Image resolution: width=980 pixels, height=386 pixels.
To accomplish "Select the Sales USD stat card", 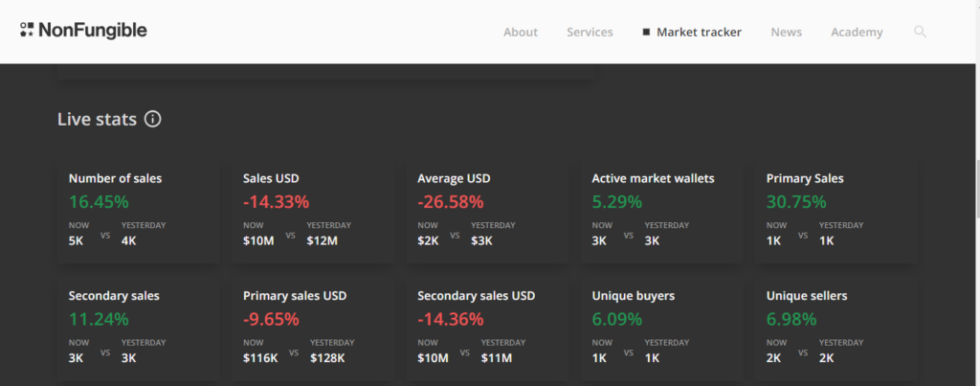I will (x=306, y=211).
